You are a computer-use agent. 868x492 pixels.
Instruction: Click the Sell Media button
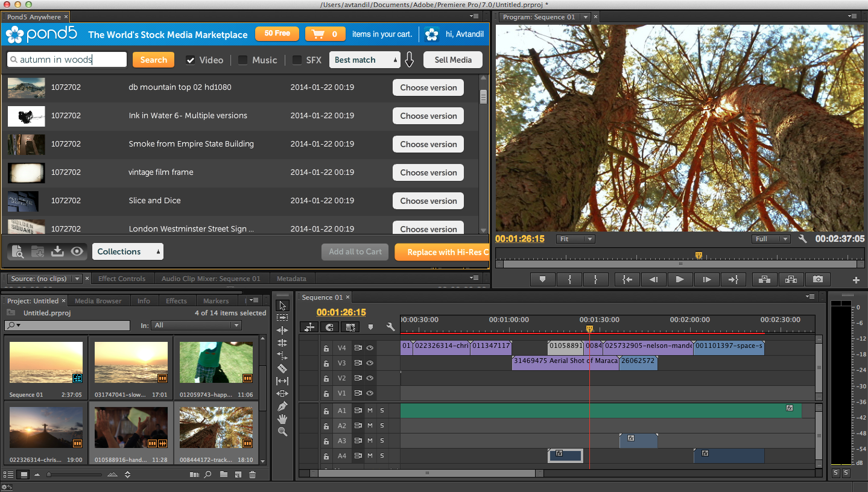452,60
